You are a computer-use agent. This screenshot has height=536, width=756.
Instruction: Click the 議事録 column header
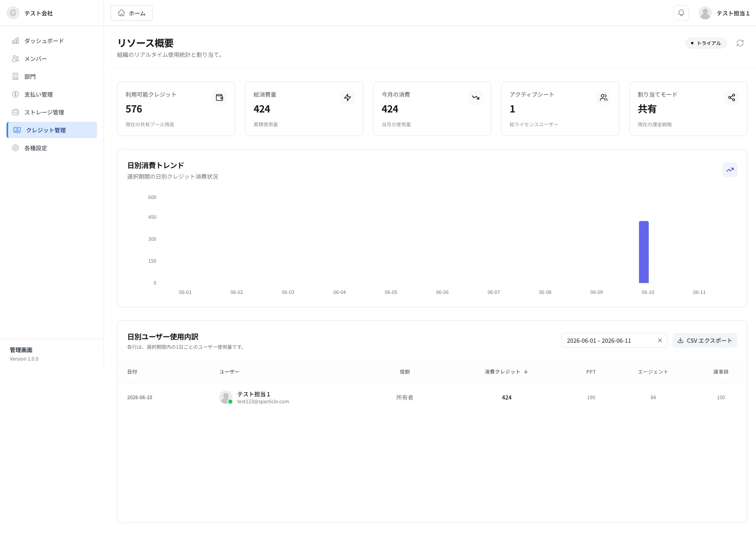[x=721, y=372]
